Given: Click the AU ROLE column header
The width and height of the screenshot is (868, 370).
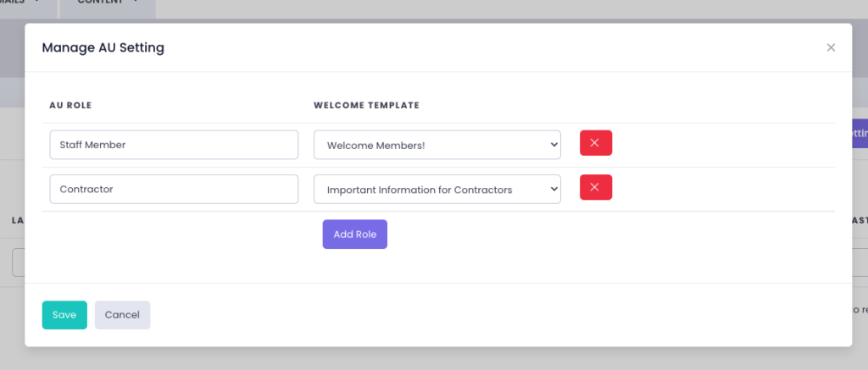Looking at the screenshot, I should point(70,106).
